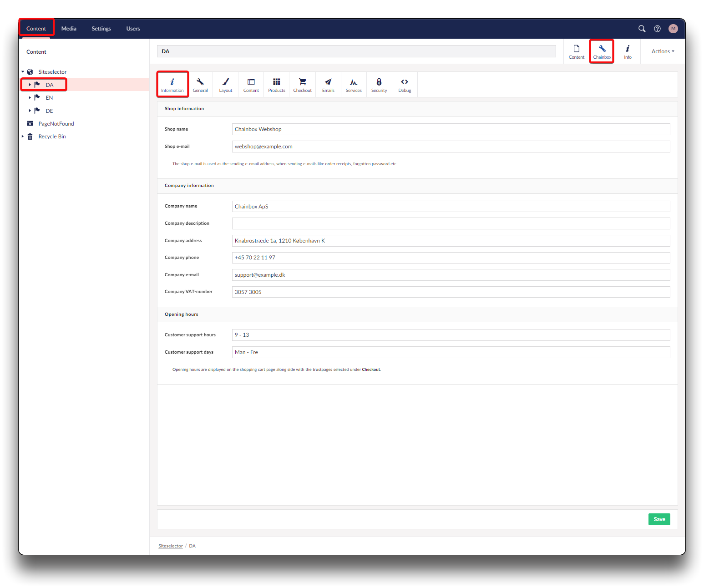Open the Settings section

(x=101, y=29)
